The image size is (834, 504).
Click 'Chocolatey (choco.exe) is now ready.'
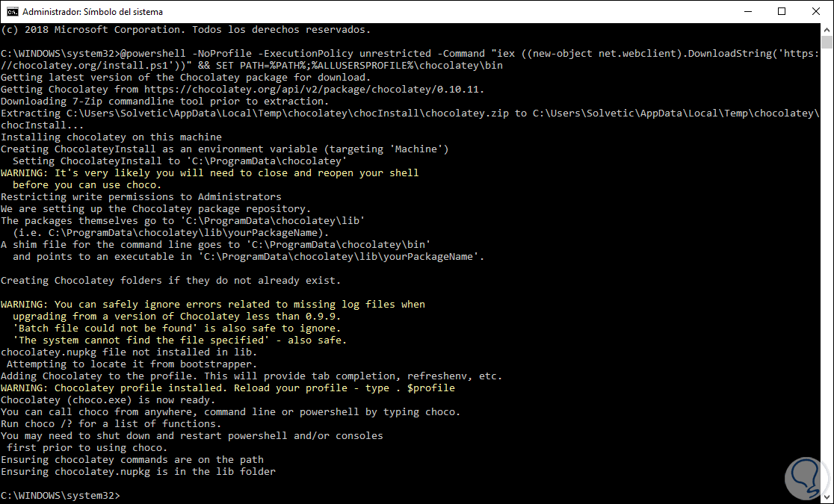pos(108,400)
